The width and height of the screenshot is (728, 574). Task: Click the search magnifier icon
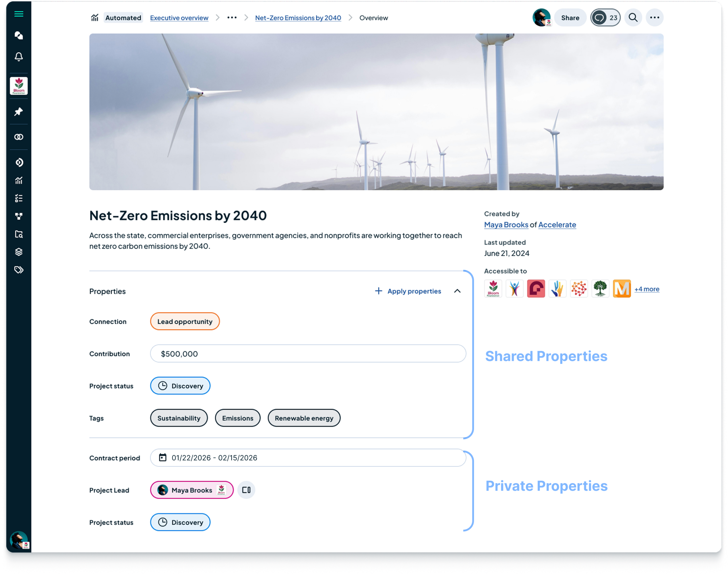[x=633, y=17]
